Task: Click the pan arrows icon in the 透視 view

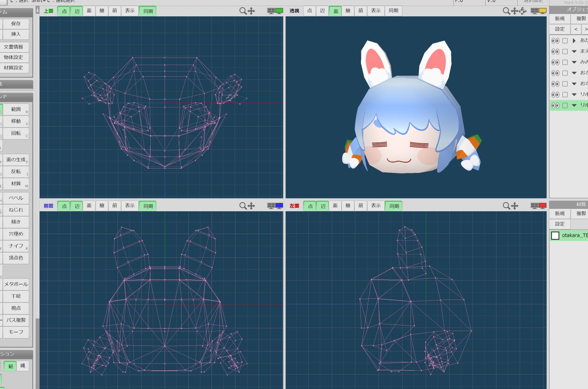Action: click(514, 11)
